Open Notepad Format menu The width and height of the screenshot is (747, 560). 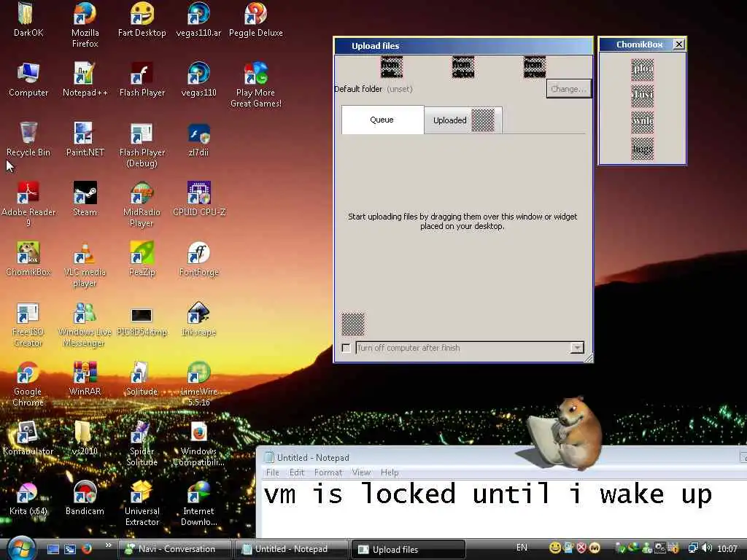[328, 472]
